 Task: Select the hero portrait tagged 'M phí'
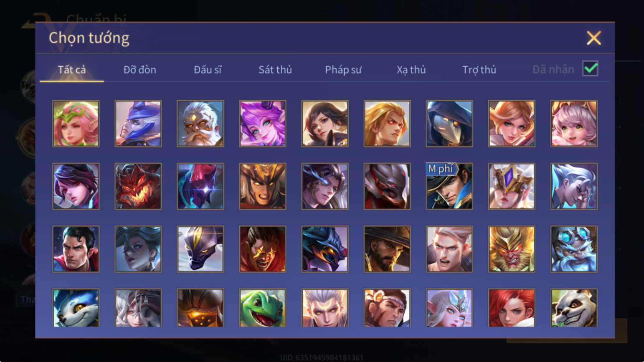coord(449,186)
